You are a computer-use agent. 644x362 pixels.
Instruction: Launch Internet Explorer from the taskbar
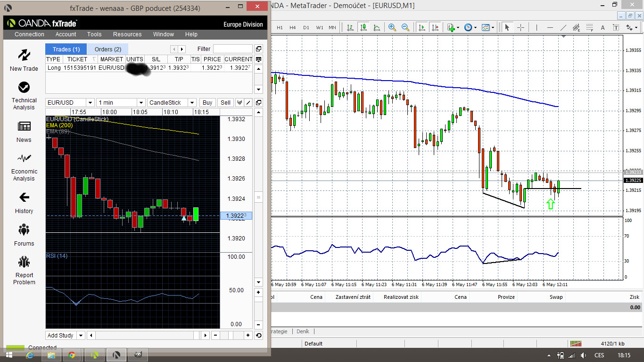point(30,355)
